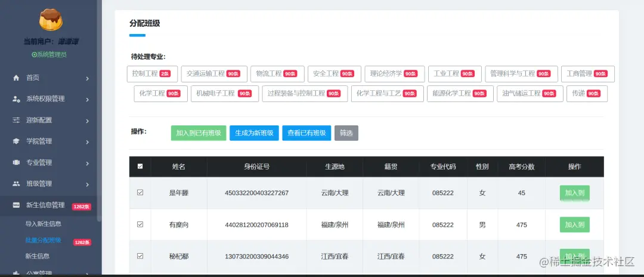Click the green 加入到已有班级 button
Screen dimensions: 644x277
[x=199, y=133]
